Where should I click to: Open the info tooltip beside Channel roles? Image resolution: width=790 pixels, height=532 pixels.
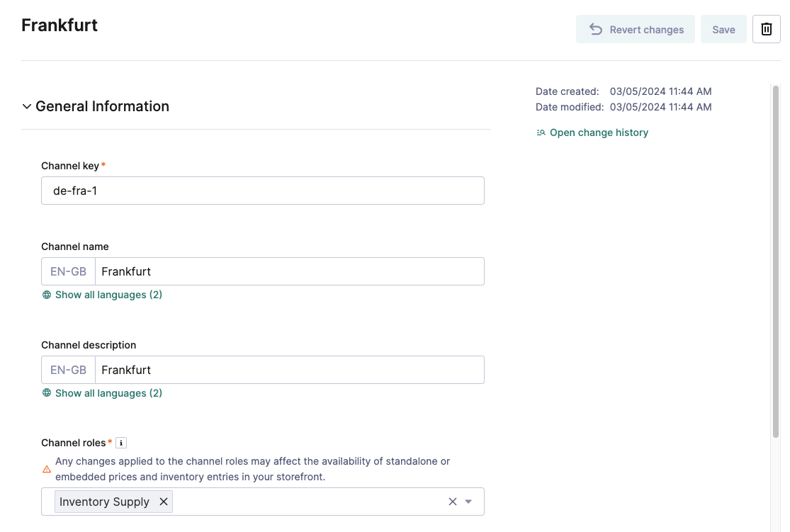120,442
